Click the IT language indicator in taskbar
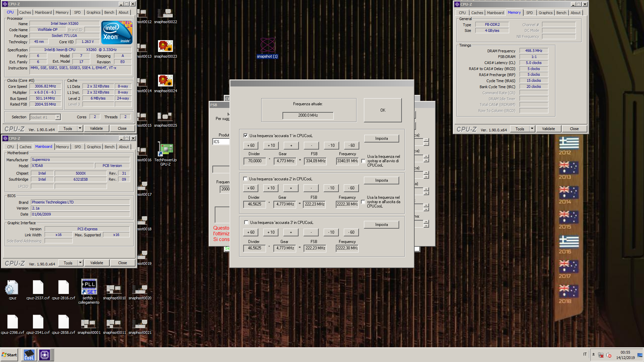The height and width of the screenshot is (362, 644). [x=585, y=354]
